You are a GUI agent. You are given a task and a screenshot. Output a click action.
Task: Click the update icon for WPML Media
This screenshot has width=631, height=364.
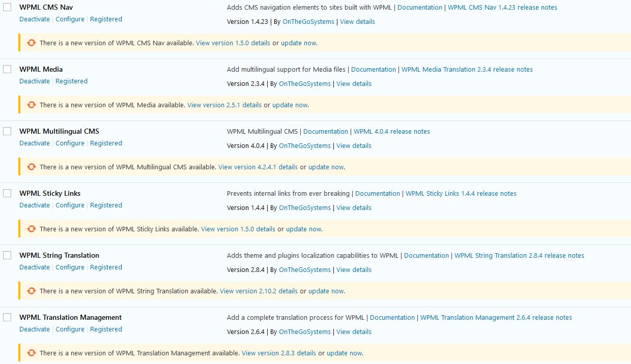coord(31,105)
